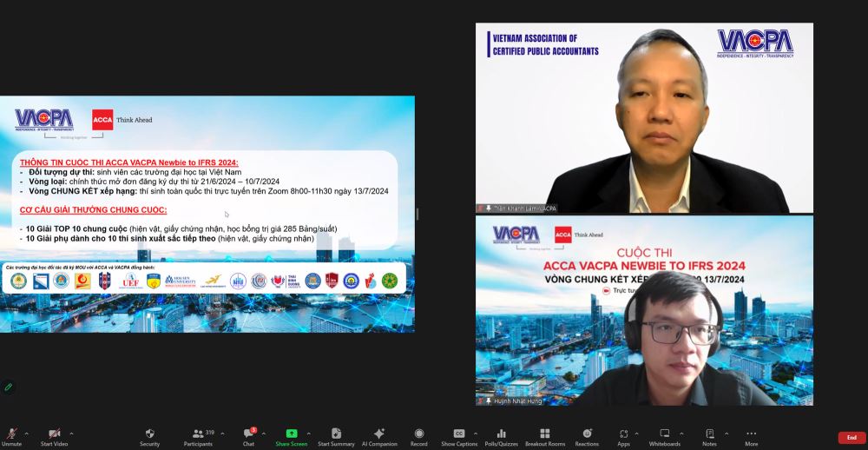Expand video options arrow beside Start Video
This screenshot has height=450, width=868.
tap(71, 433)
